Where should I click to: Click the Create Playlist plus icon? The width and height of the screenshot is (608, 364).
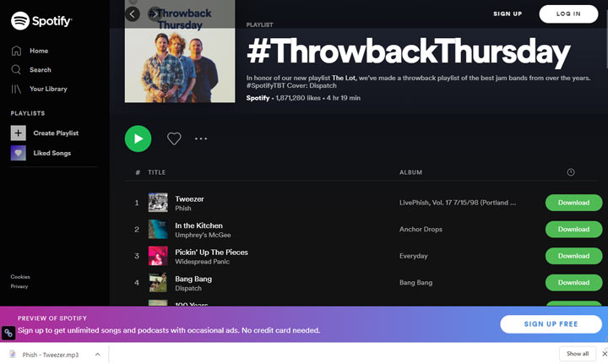click(x=19, y=133)
